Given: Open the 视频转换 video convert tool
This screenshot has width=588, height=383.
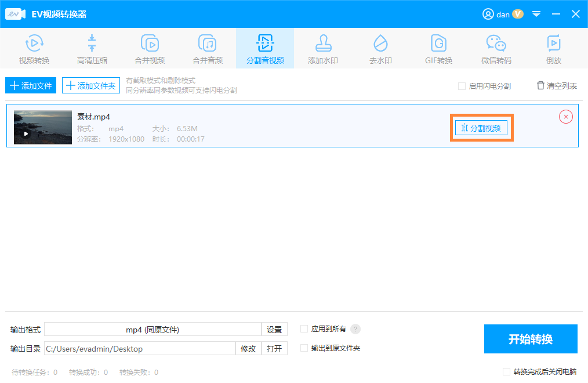Looking at the screenshot, I should point(34,49).
